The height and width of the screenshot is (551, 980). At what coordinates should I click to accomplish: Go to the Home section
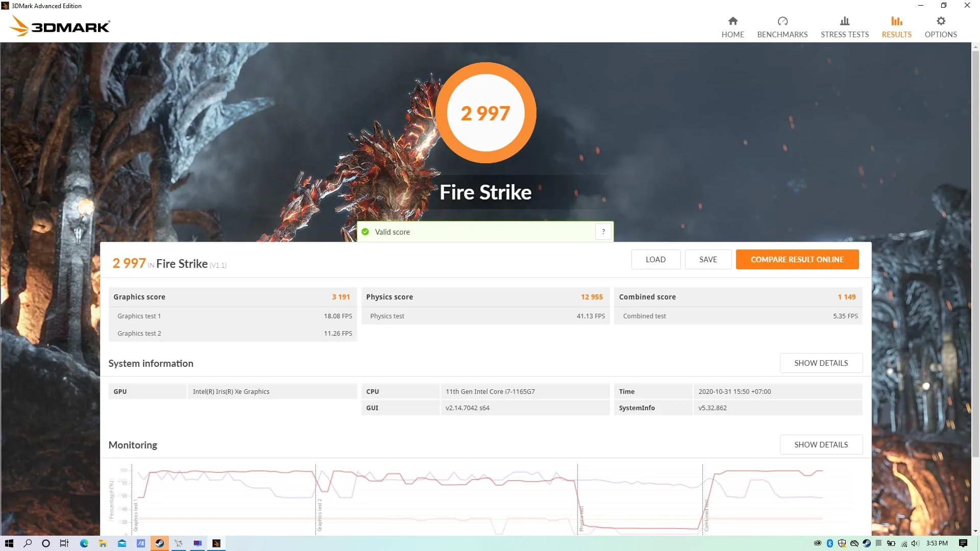(x=732, y=27)
